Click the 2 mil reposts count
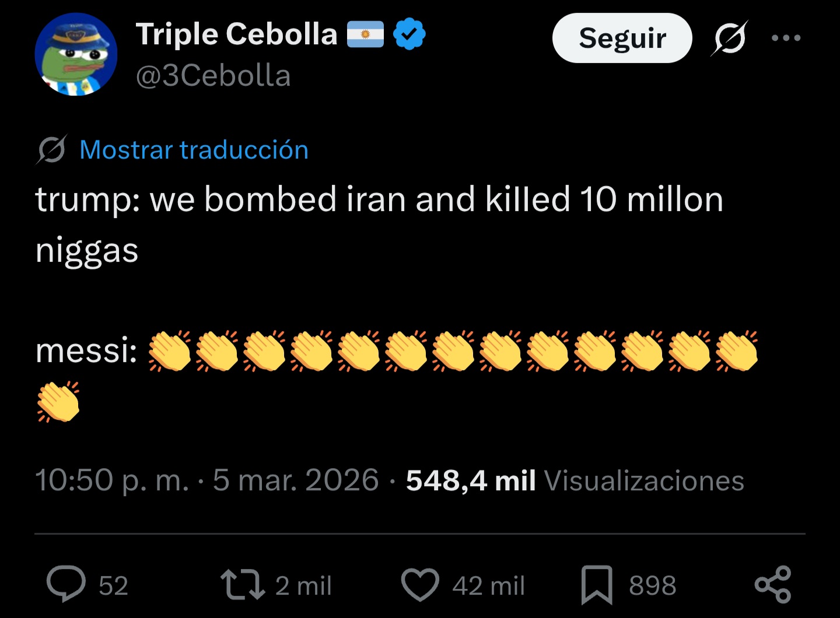Viewport: 840px width, 618px height. point(303,585)
